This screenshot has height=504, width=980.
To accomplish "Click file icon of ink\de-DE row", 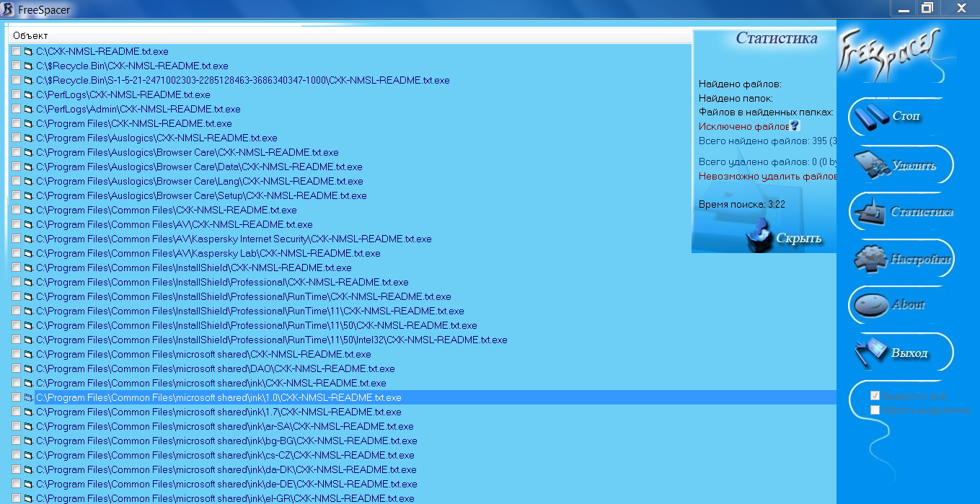I will [x=28, y=484].
